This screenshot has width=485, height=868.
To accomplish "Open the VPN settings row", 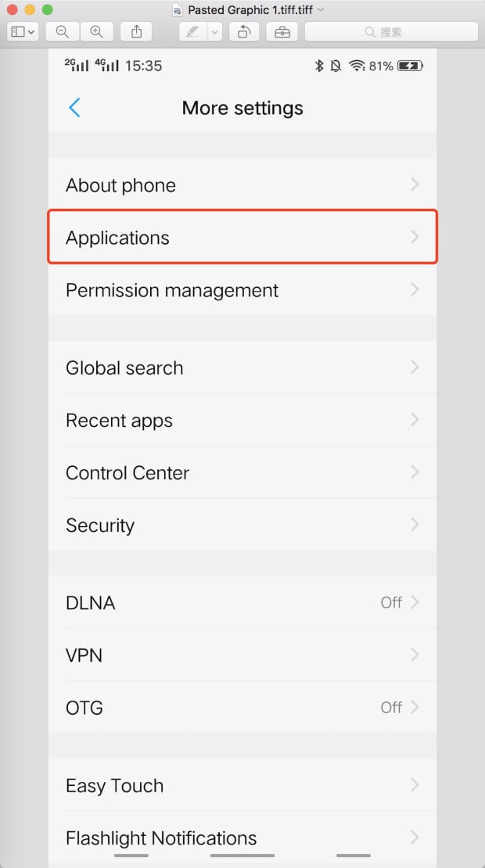I will (242, 655).
